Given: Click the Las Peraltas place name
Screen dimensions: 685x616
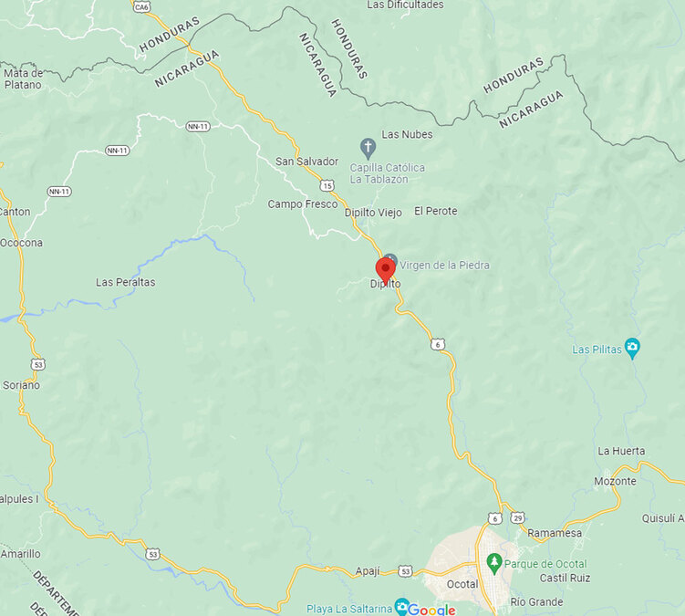Looking at the screenshot, I should pos(125,282).
